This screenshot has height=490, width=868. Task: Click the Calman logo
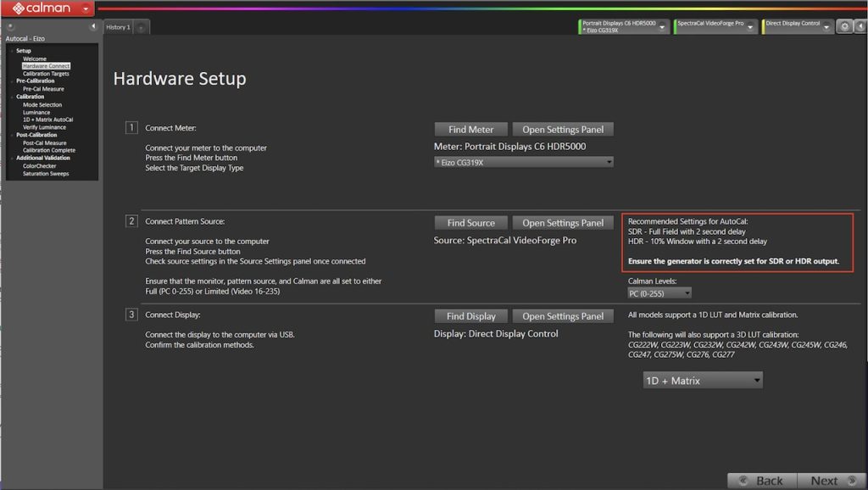click(42, 8)
